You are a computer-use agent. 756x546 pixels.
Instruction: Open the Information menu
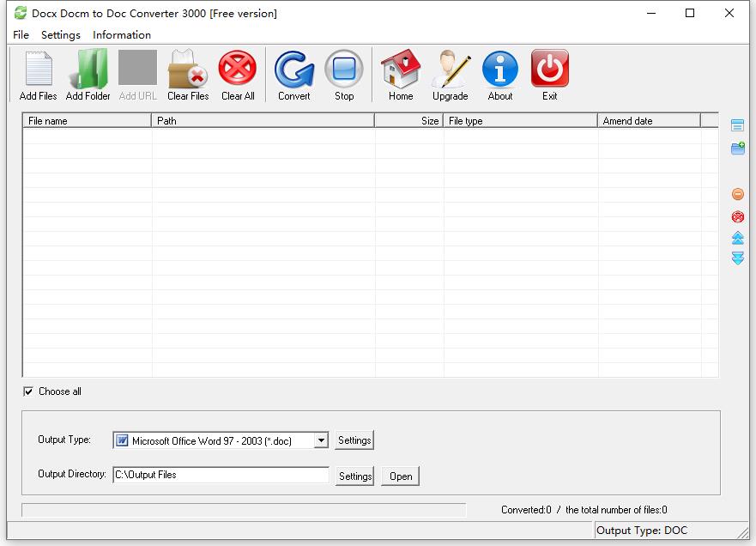click(x=122, y=35)
